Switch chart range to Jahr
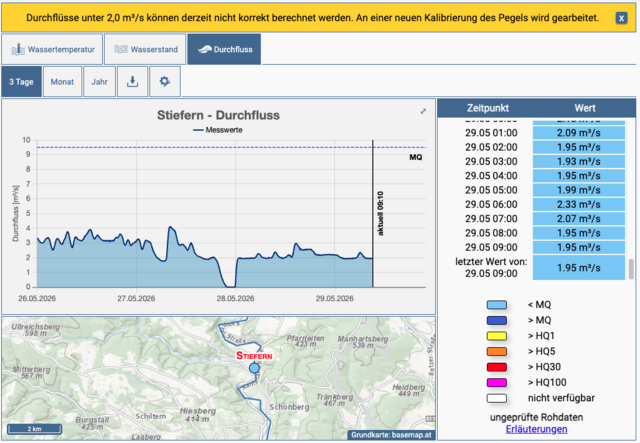Screen dimensions: 640x443 pos(99,82)
